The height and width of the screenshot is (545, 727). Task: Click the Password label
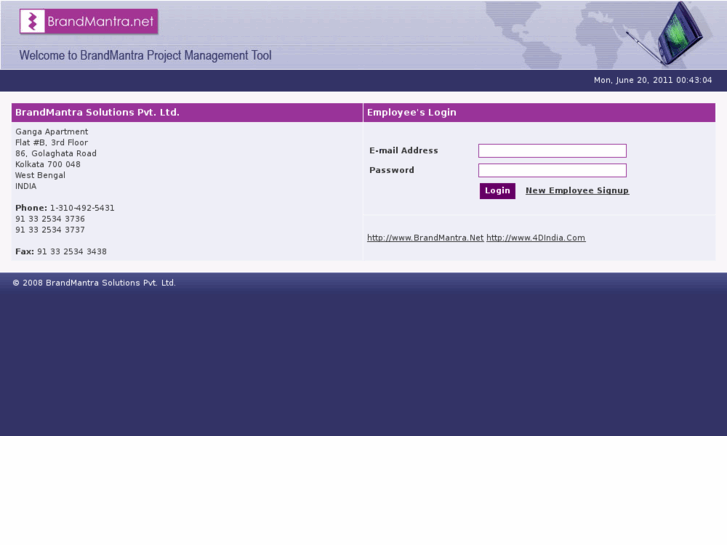pyautogui.click(x=392, y=170)
